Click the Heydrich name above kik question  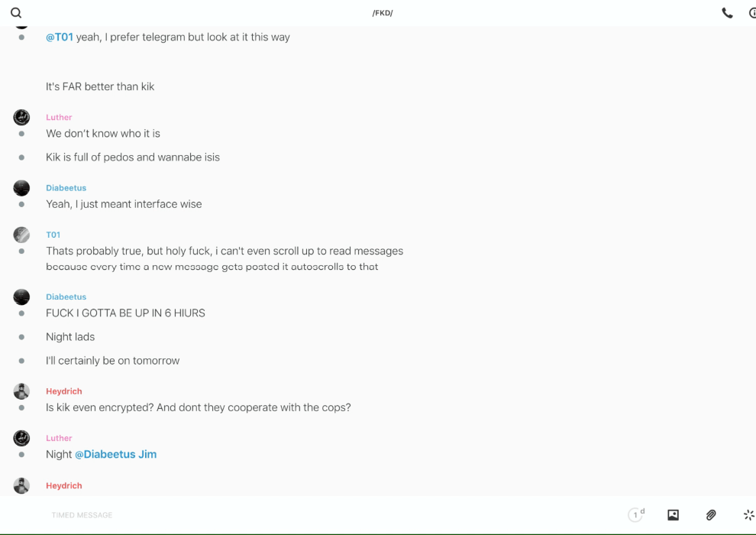pyautogui.click(x=64, y=391)
